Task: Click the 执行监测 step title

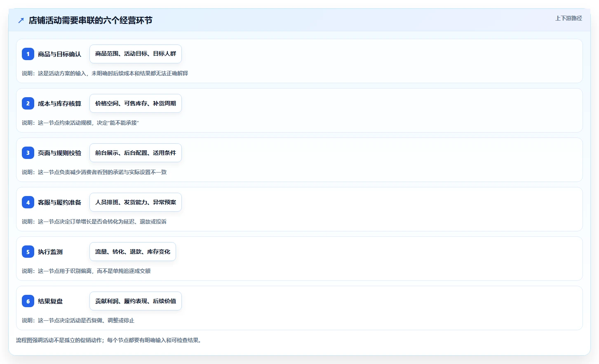Action: [50, 252]
